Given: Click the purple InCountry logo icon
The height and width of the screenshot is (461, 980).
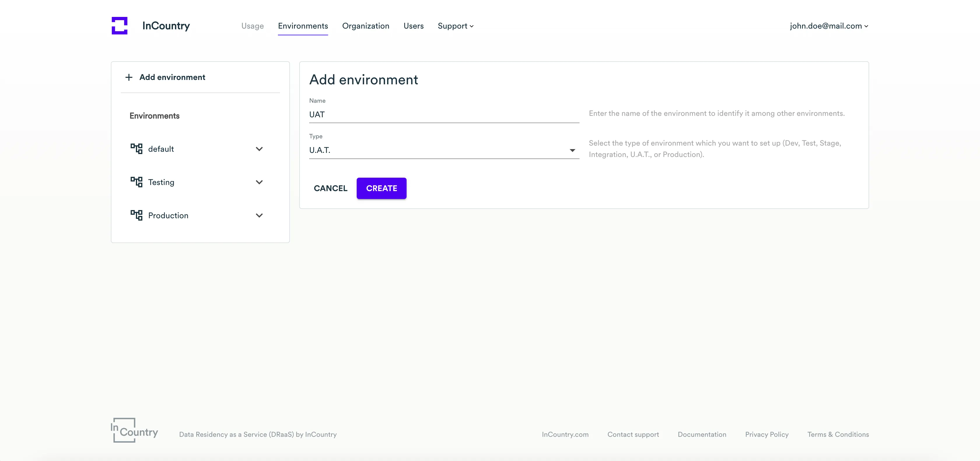Looking at the screenshot, I should click(x=119, y=25).
